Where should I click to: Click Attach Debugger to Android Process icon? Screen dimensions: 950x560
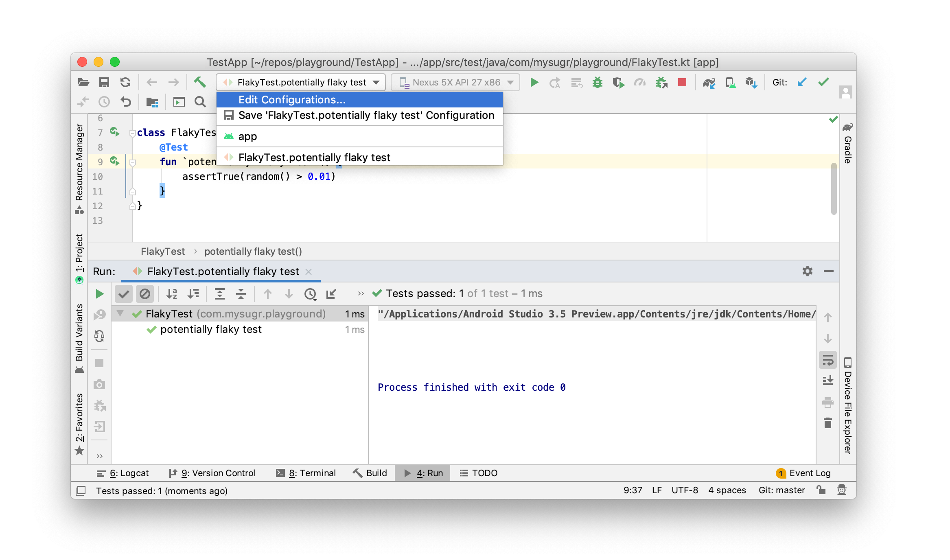point(661,82)
